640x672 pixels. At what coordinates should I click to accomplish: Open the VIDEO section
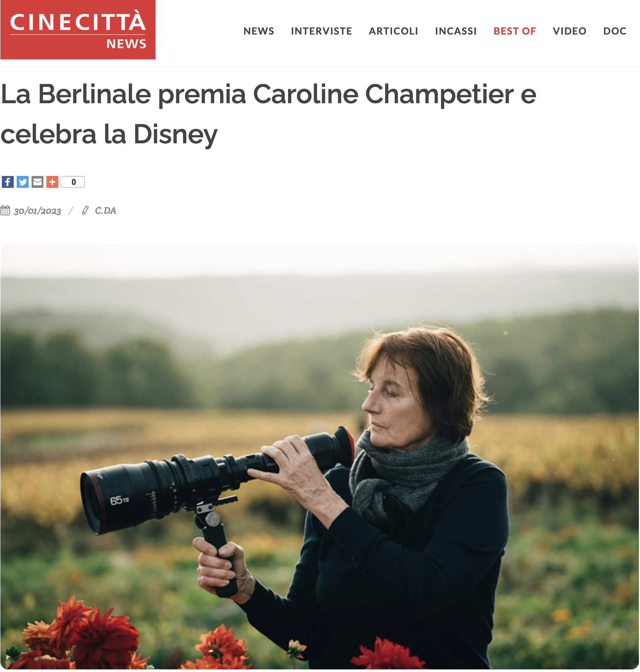569,31
